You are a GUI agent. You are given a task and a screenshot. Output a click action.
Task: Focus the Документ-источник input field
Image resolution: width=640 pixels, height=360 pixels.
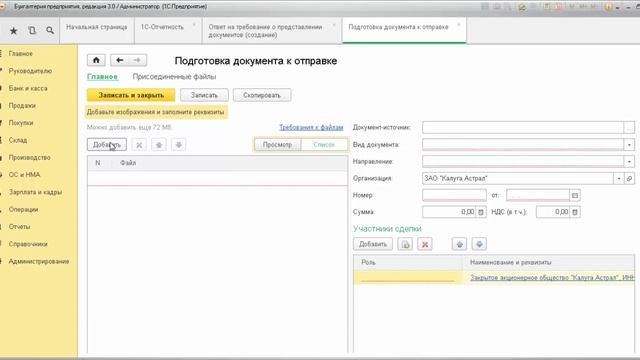tap(523, 128)
